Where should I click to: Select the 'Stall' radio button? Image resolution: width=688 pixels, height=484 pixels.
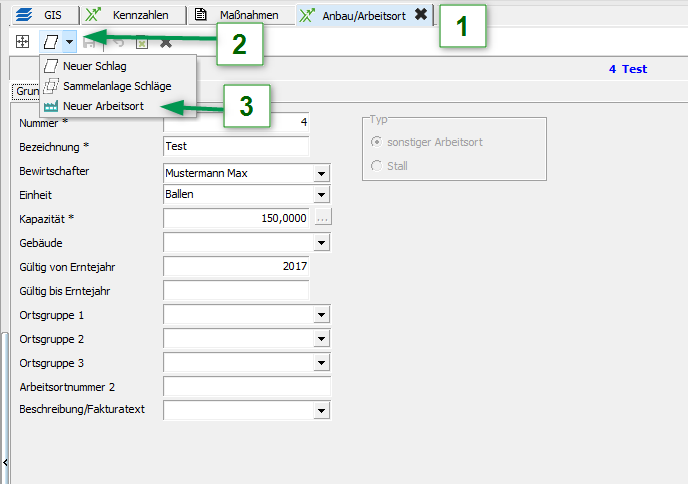(x=376, y=166)
